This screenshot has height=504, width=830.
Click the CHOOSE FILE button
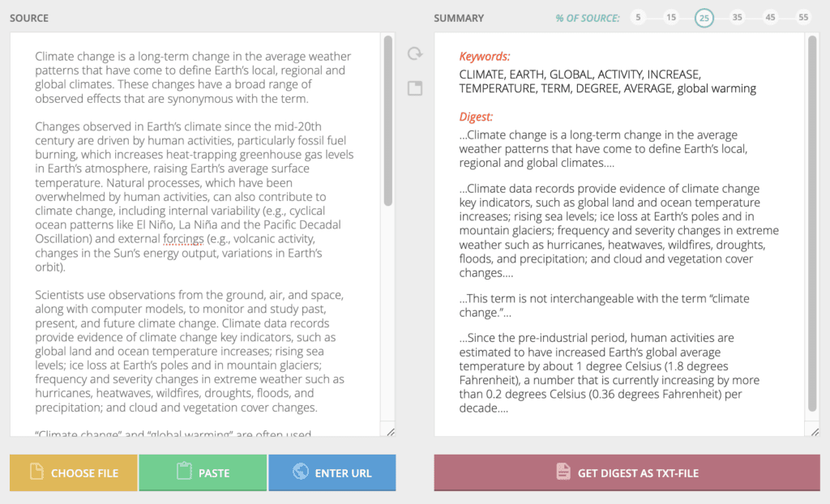74,472
